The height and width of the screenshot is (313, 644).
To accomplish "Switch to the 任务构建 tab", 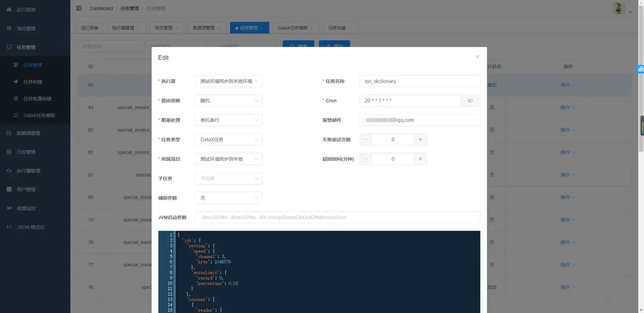I will coord(337,27).
